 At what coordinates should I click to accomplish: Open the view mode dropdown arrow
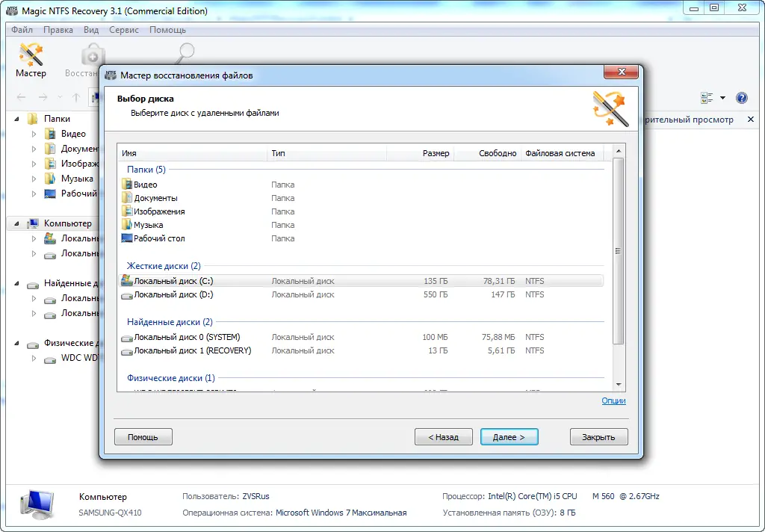pyautogui.click(x=722, y=98)
